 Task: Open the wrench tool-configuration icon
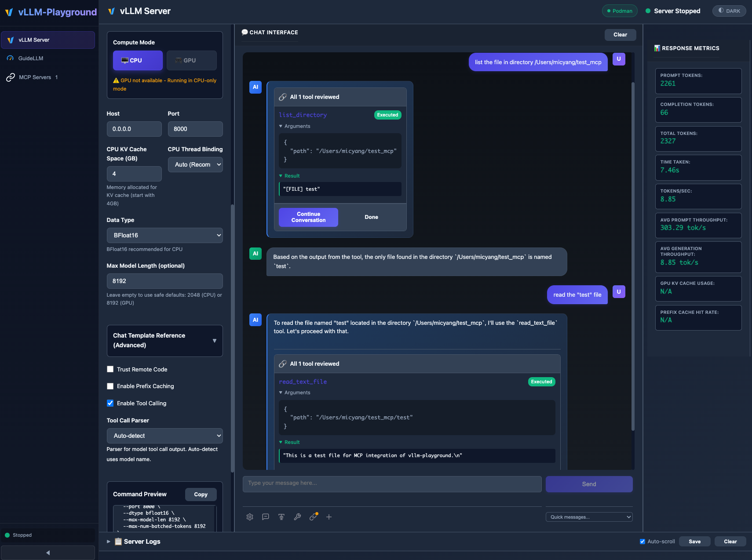tap(297, 517)
